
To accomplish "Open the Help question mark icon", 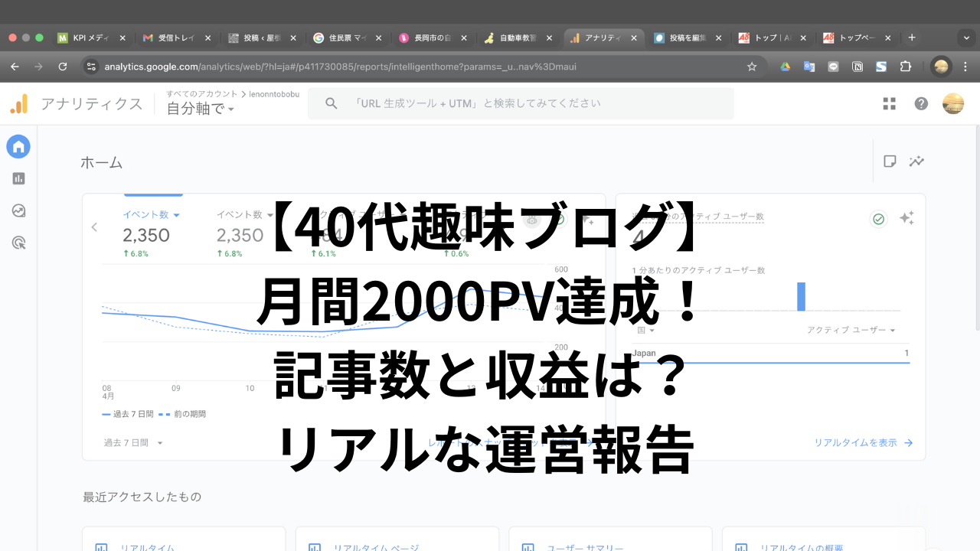I will coord(921,104).
